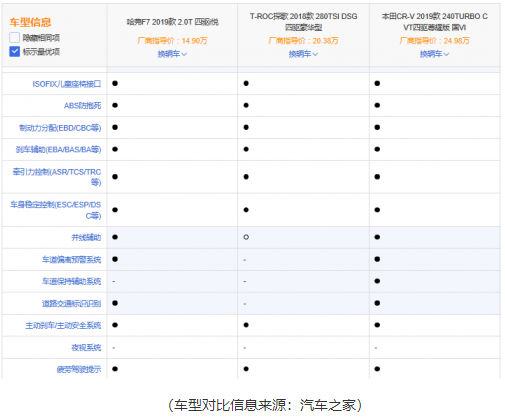Screen dimensions: 505x418
Task: Open 换辆车 dropdown under 哈弗F7
Action: click(172, 54)
